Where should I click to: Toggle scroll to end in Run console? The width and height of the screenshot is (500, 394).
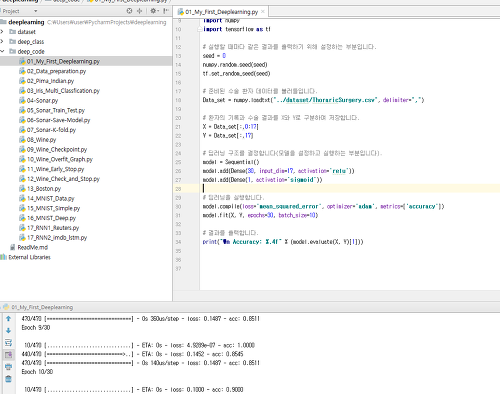9,354
